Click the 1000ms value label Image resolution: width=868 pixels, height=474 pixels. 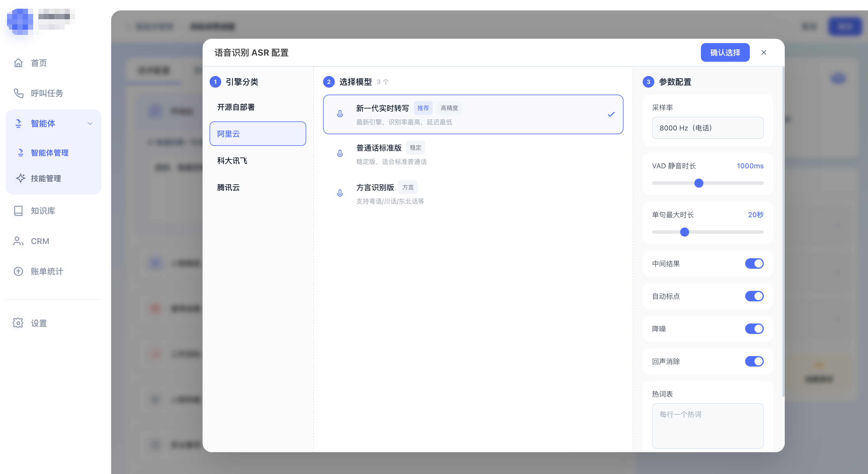click(750, 166)
